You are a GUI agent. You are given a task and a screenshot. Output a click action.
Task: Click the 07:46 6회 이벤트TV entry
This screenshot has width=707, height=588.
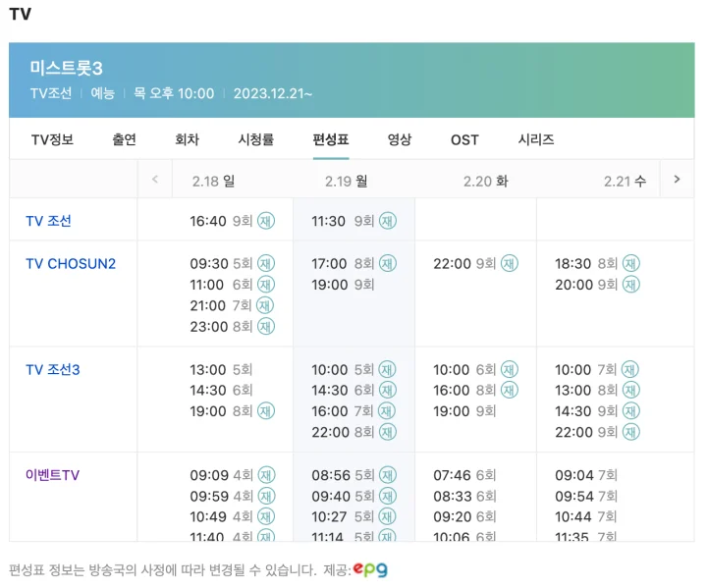[464, 475]
